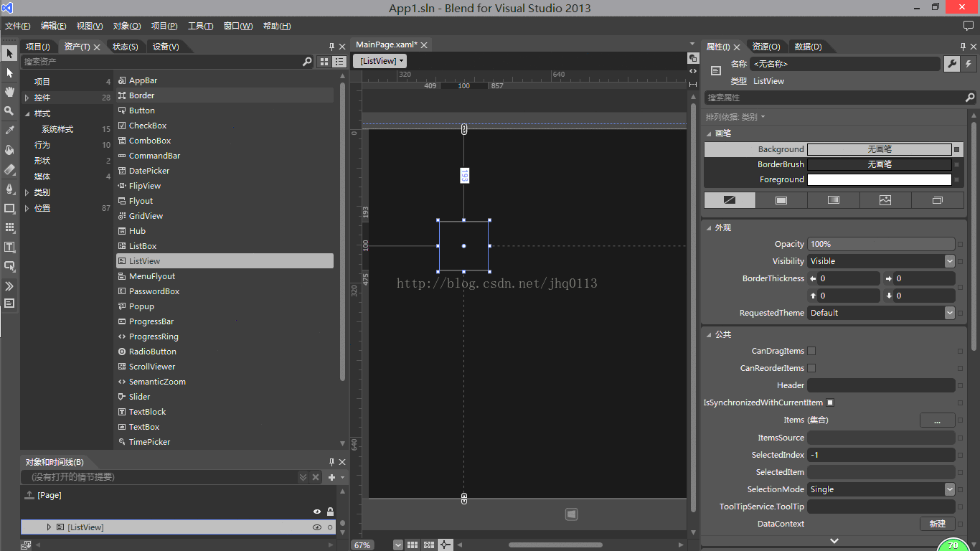Select the white Foreground swatch
This screenshot has width=980, height=551.
pyautogui.click(x=880, y=179)
